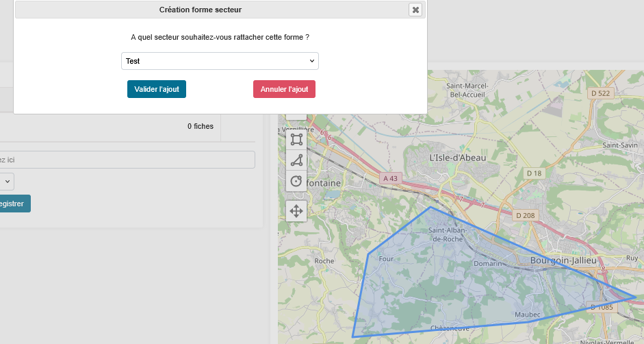Viewport: 644px width, 344px height.
Task: Click Bourgoin-Jallieu label on the map
Action: [563, 260]
